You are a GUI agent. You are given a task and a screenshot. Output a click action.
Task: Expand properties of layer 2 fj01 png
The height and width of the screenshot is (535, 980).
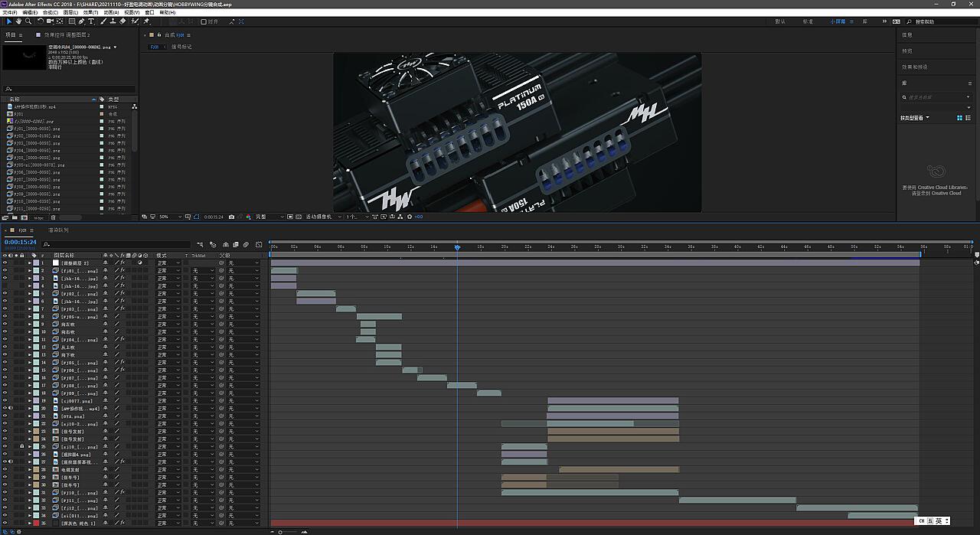click(30, 270)
